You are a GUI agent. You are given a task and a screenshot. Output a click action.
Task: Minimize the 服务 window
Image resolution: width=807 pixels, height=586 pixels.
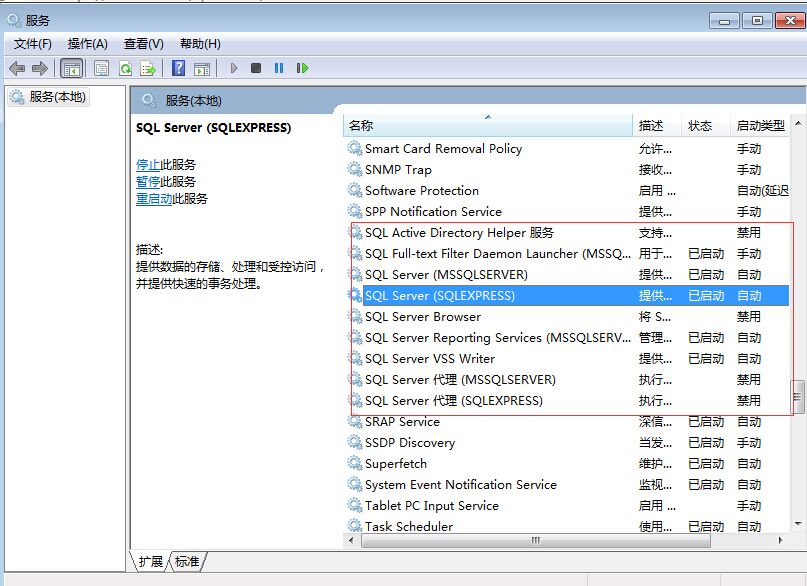[724, 21]
